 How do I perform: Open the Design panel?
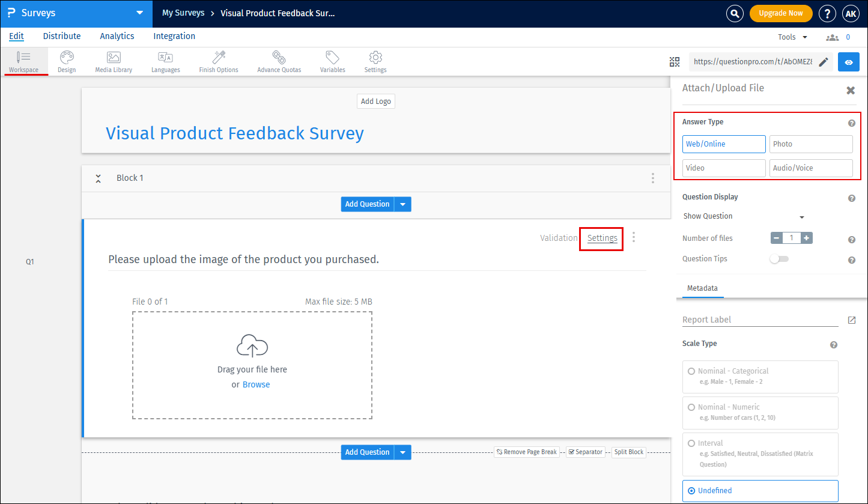click(66, 61)
